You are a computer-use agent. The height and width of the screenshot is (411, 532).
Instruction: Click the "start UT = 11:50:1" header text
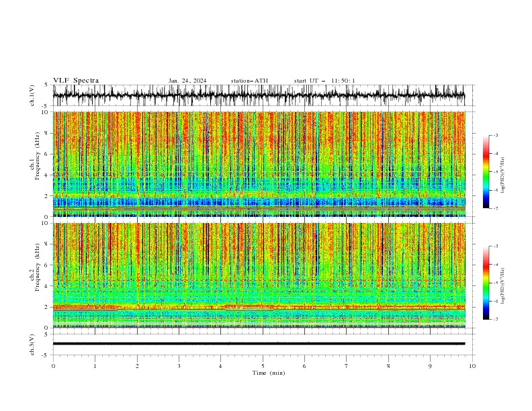click(324, 81)
